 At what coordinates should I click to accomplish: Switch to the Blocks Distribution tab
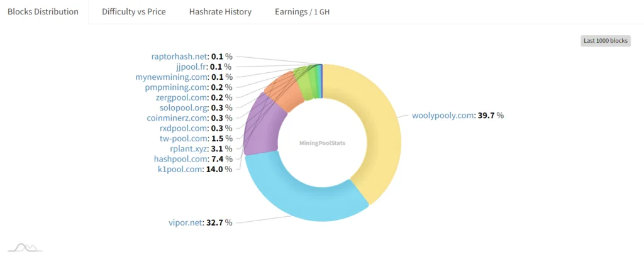coord(43,11)
